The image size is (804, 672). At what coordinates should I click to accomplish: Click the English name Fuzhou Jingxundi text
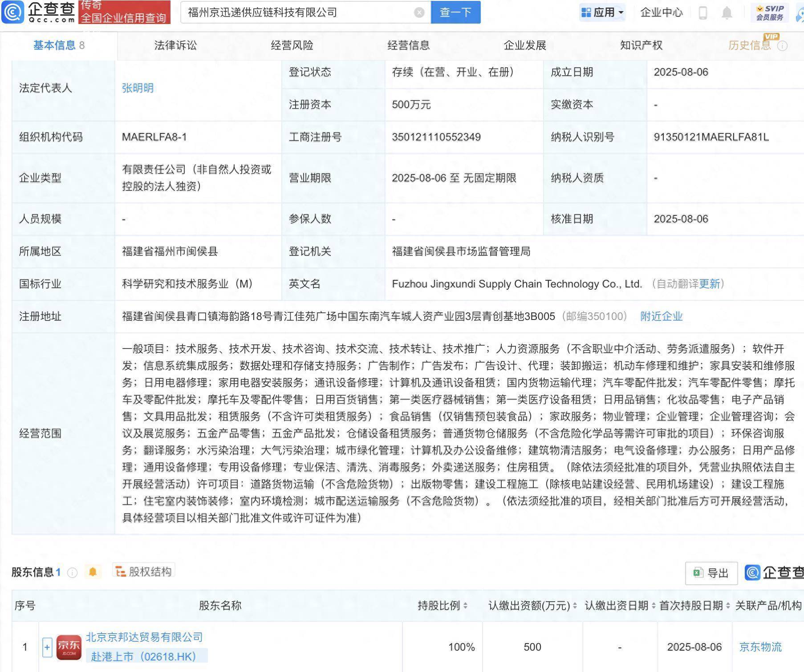[517, 284]
